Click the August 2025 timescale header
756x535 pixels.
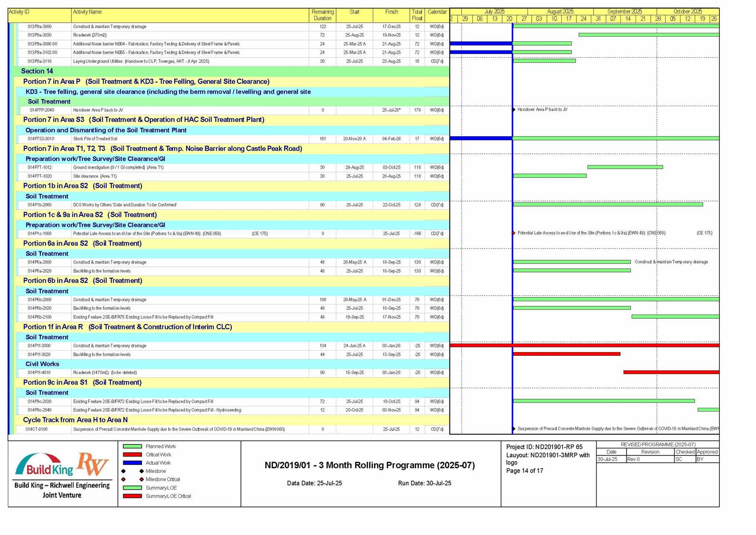tap(560, 11)
